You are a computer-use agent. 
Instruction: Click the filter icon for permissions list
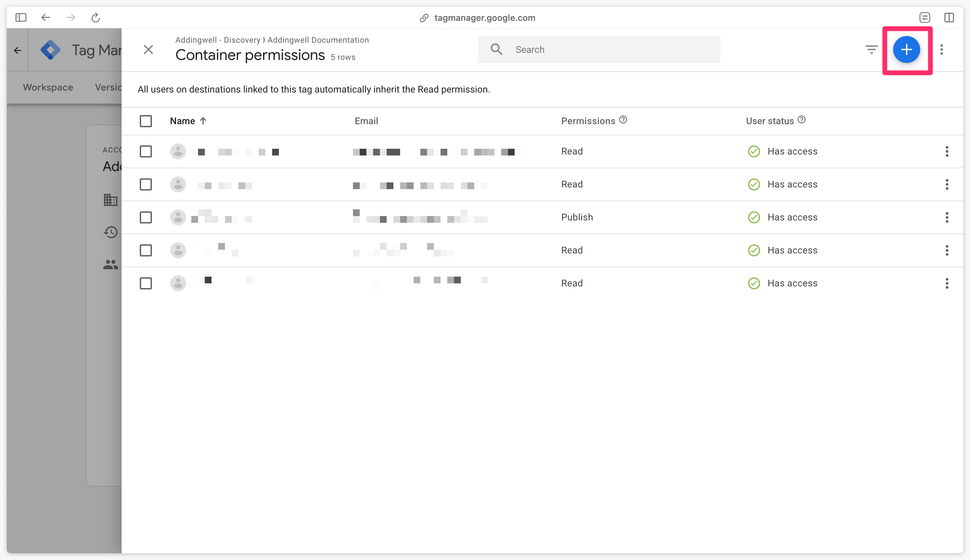(x=872, y=49)
